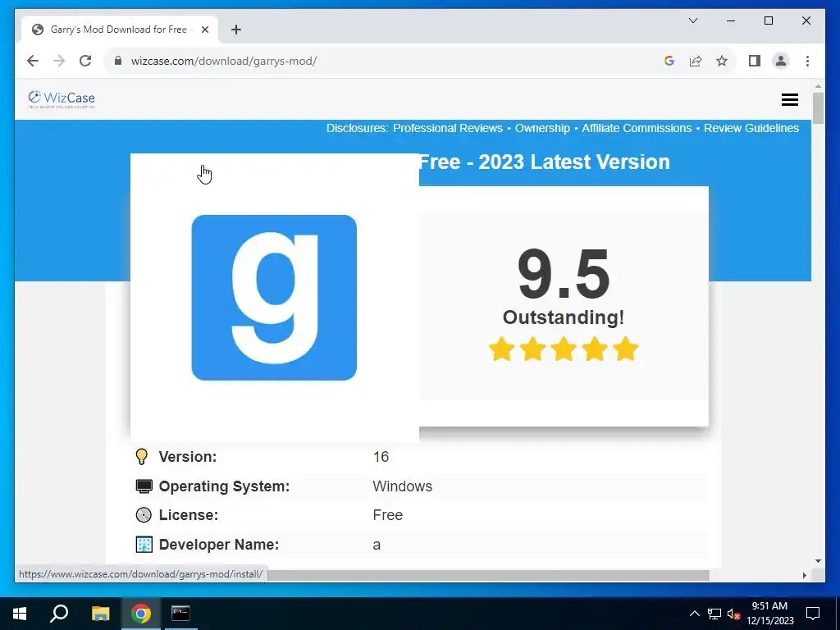Image resolution: width=840 pixels, height=630 pixels.
Task: Close the Garry's Mod tab
Action: 204,30
